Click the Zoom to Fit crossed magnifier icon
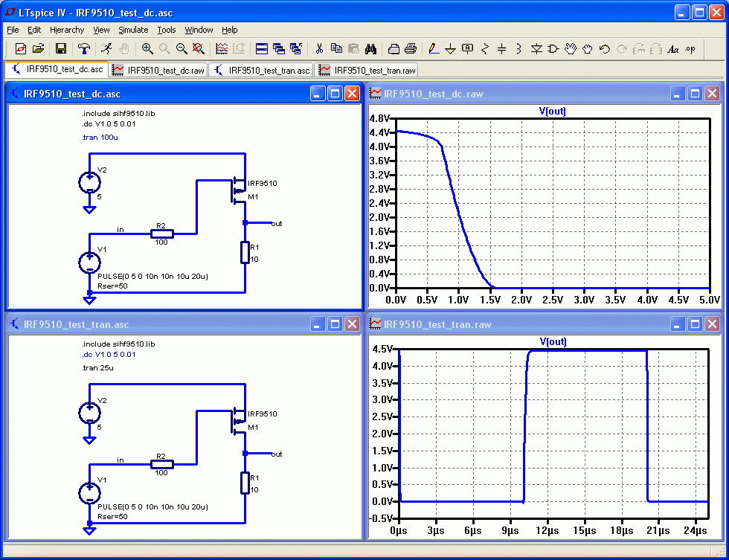This screenshot has width=729, height=560. (199, 48)
